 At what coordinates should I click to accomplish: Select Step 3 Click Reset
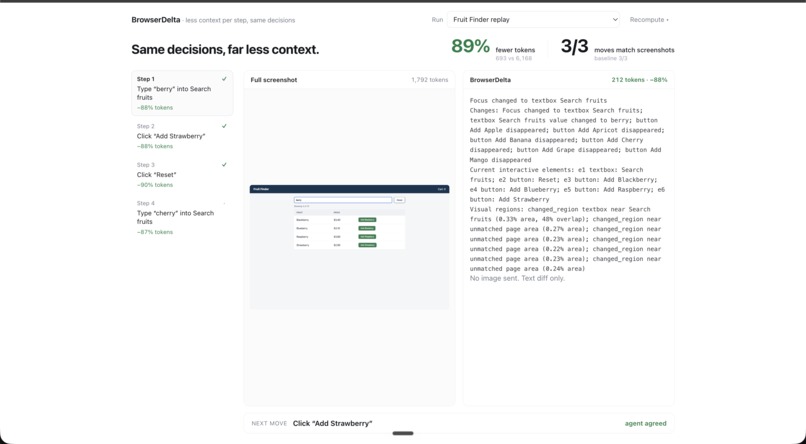182,175
